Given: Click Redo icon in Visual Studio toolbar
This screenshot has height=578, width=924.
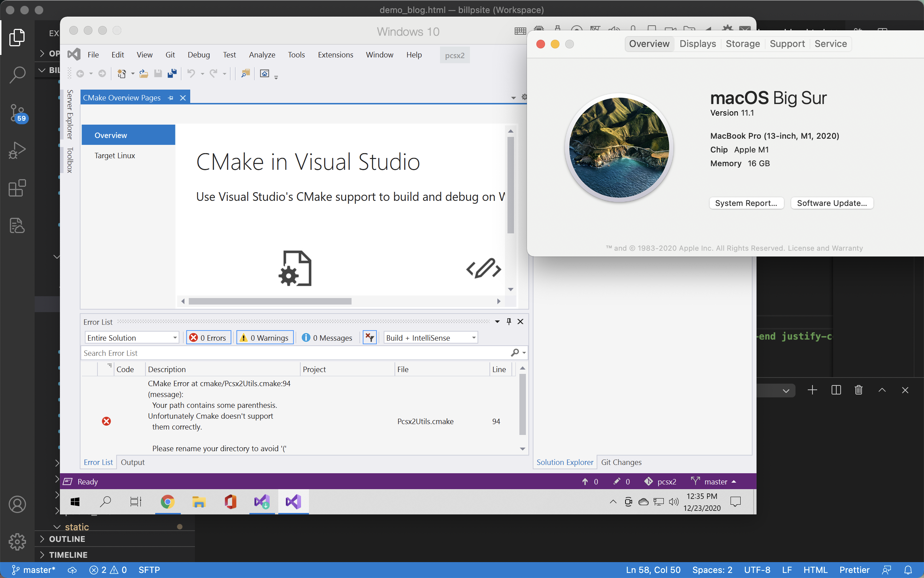Looking at the screenshot, I should 213,73.
